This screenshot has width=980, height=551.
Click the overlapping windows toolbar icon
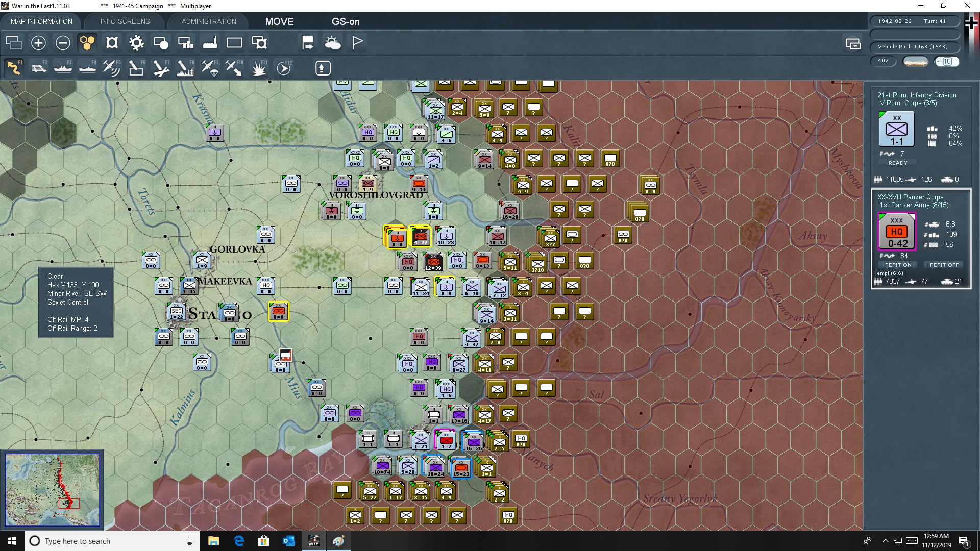click(x=14, y=43)
